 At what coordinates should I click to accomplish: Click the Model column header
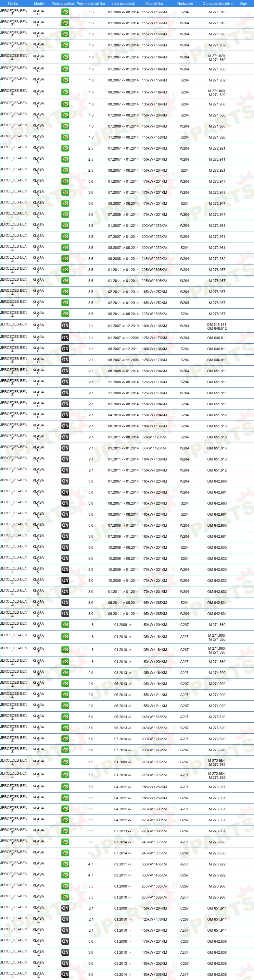coord(38,4)
